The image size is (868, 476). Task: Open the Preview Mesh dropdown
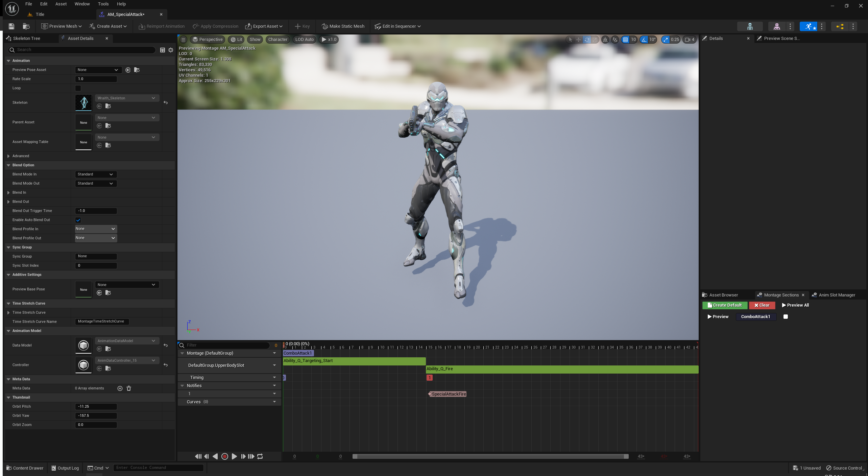click(x=62, y=26)
